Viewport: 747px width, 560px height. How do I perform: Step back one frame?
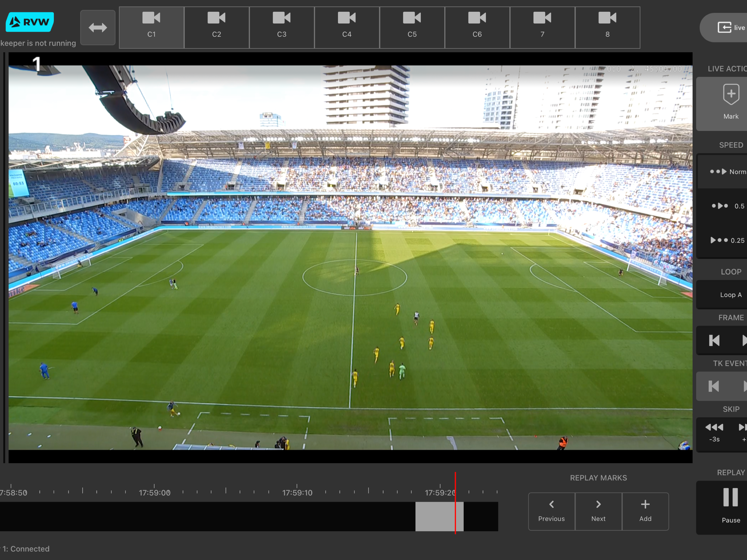tap(714, 340)
